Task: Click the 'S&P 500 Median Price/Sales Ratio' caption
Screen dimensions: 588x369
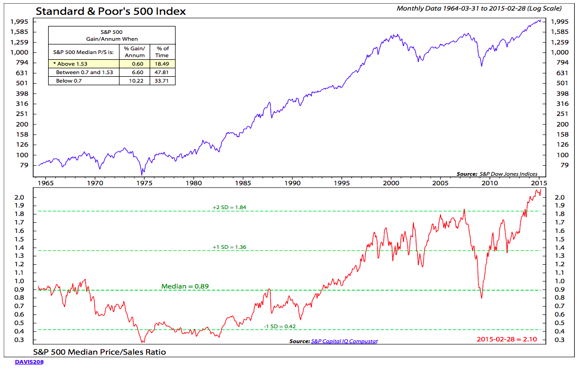Action: coord(99,352)
